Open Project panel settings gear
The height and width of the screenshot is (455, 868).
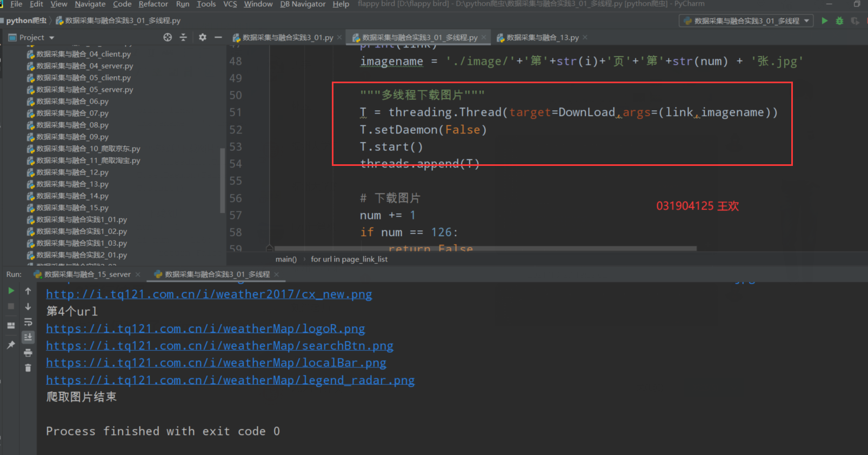coord(203,37)
